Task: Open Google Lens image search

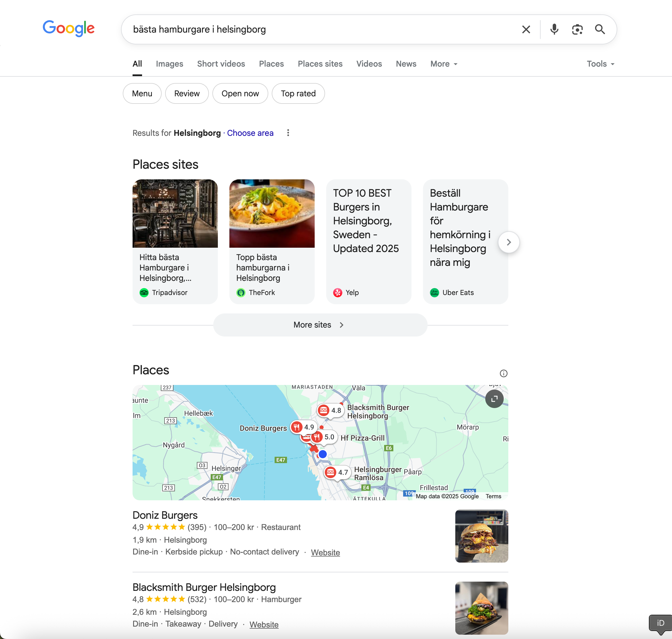Action: click(577, 30)
